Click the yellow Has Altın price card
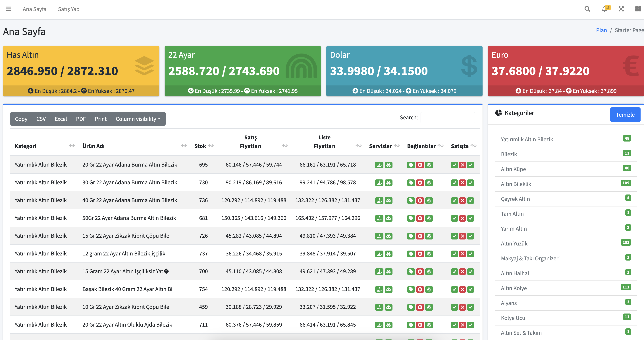This screenshot has height=340, width=644. pos(81,71)
